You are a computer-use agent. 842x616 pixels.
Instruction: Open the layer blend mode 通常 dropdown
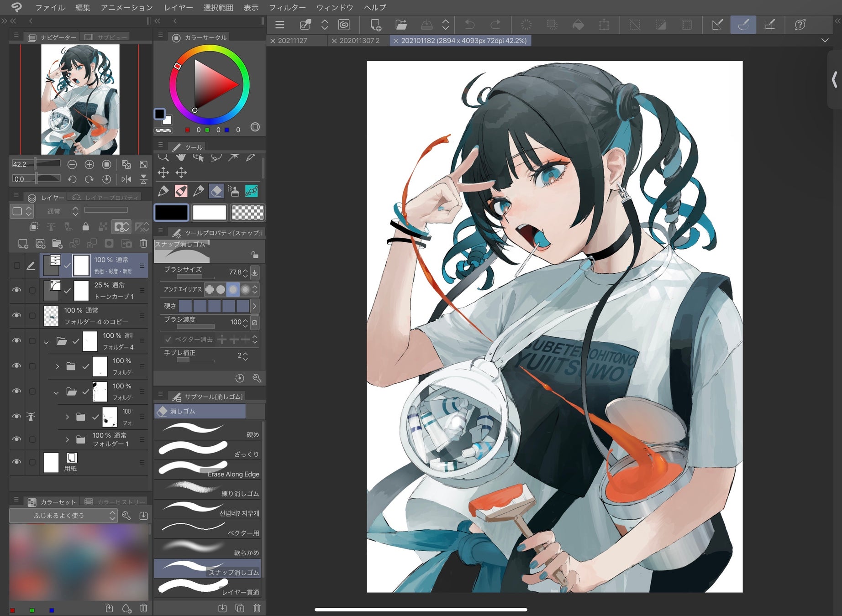pyautogui.click(x=63, y=211)
